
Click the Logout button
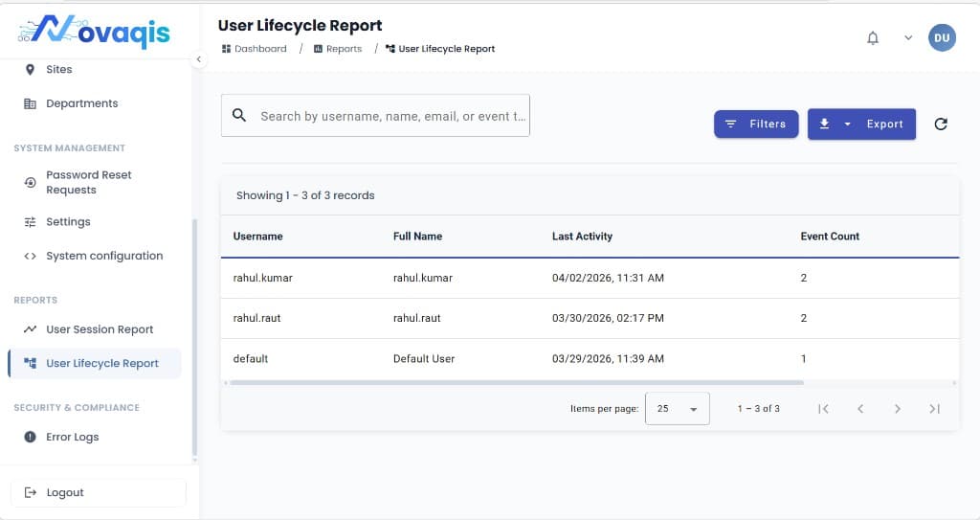click(x=98, y=492)
